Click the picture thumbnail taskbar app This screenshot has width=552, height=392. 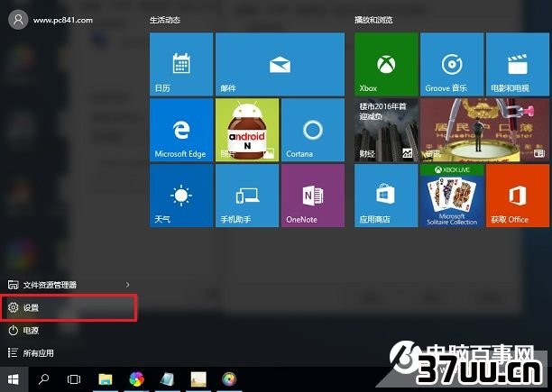pos(198,379)
